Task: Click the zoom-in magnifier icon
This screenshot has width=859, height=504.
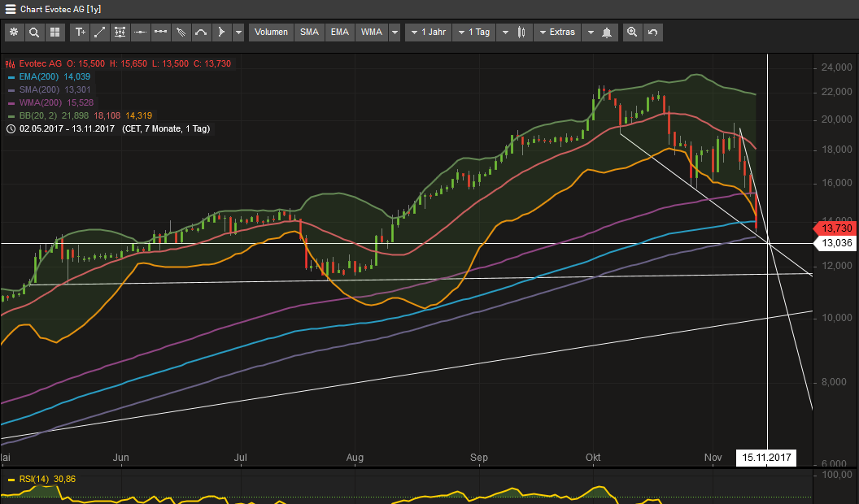Action: (632, 33)
